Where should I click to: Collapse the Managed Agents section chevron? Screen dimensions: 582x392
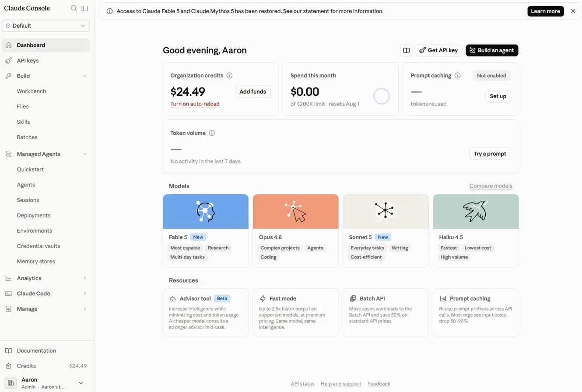[x=85, y=154]
